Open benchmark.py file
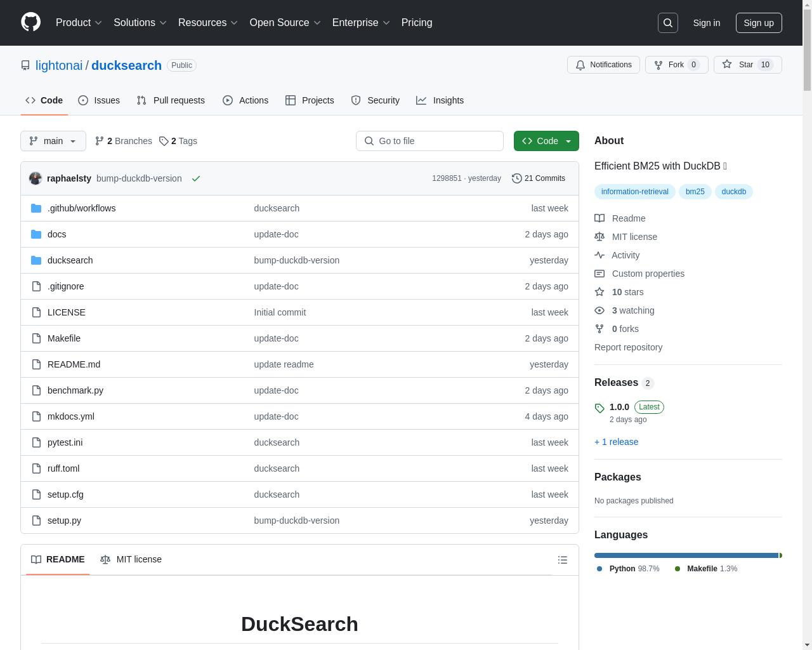The height and width of the screenshot is (650, 812). (75, 390)
